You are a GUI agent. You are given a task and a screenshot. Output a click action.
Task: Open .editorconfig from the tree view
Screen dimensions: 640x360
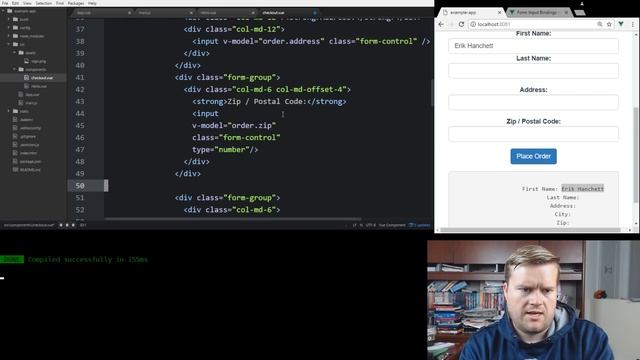point(31,128)
